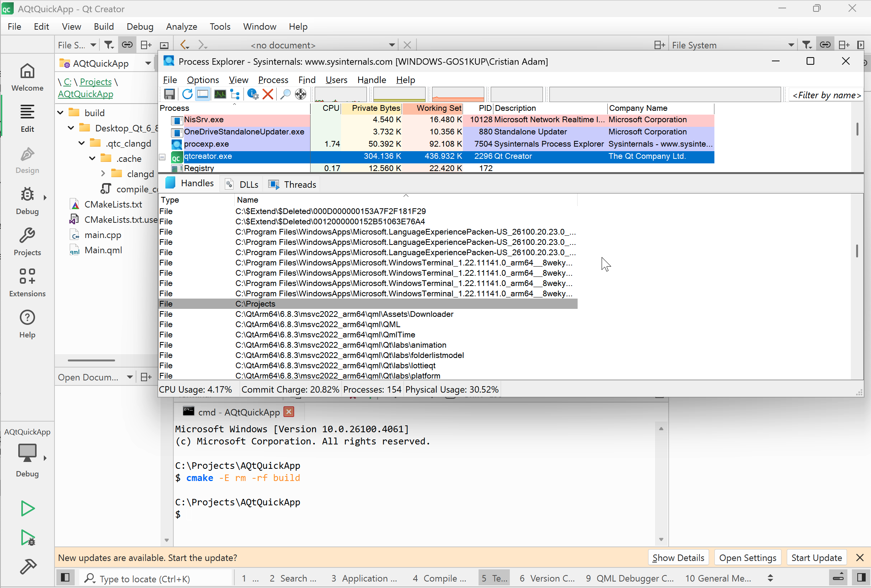Click Type to locate search field
The width and height of the screenshot is (871, 588).
coord(156,578)
